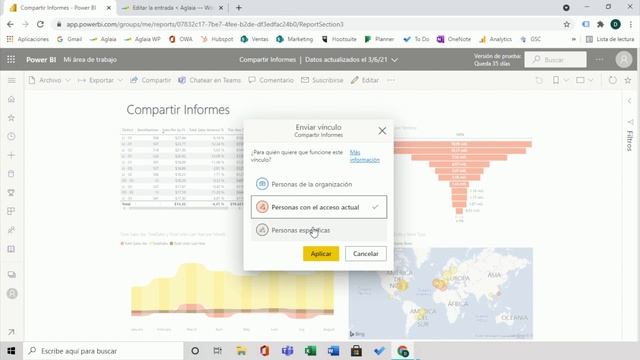The height and width of the screenshot is (360, 640).
Task: Open the Gmail bookmark
Action: (69, 39)
